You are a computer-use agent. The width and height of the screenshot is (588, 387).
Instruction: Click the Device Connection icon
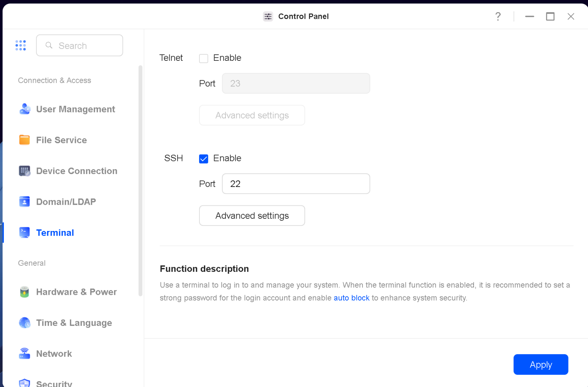(24, 171)
